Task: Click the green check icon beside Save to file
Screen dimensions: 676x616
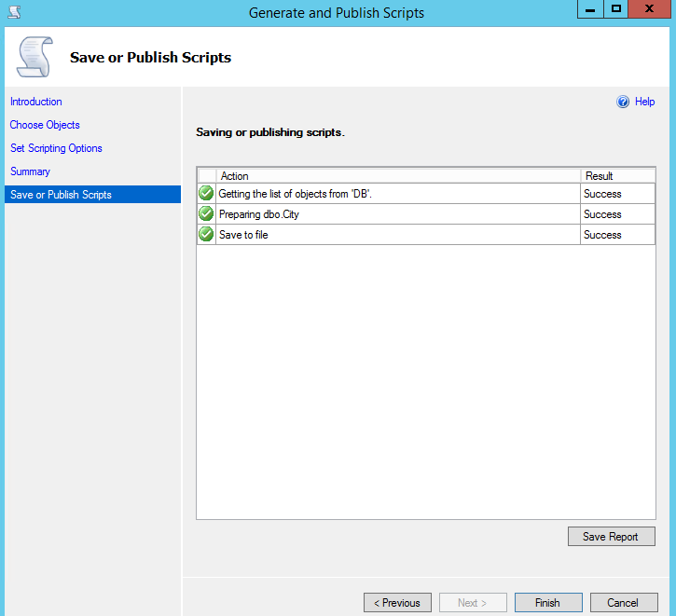Action: click(x=206, y=234)
